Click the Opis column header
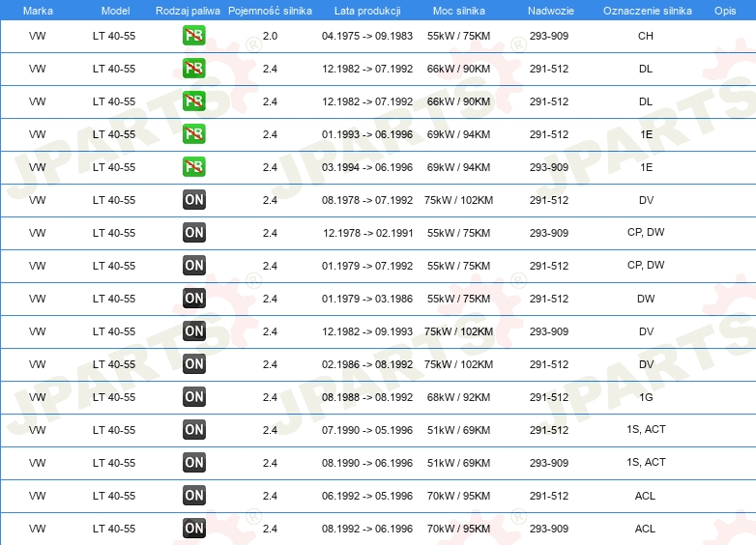The width and height of the screenshot is (756, 545). click(725, 11)
